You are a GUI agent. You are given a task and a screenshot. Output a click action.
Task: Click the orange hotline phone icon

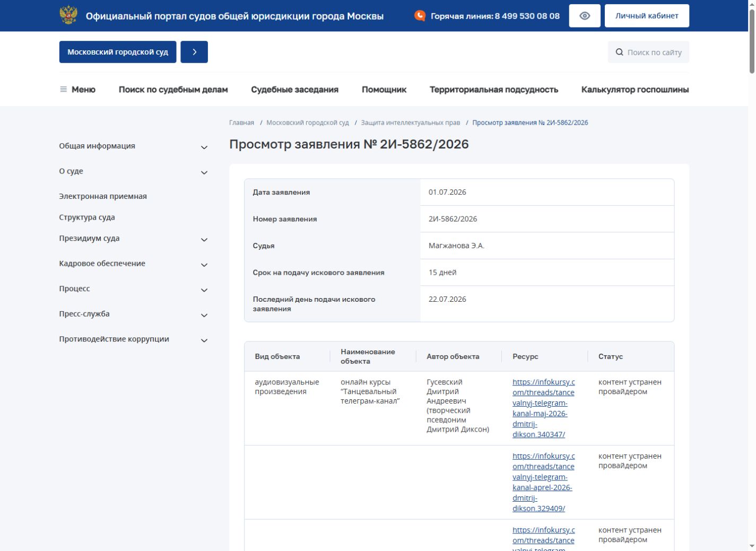tap(420, 16)
